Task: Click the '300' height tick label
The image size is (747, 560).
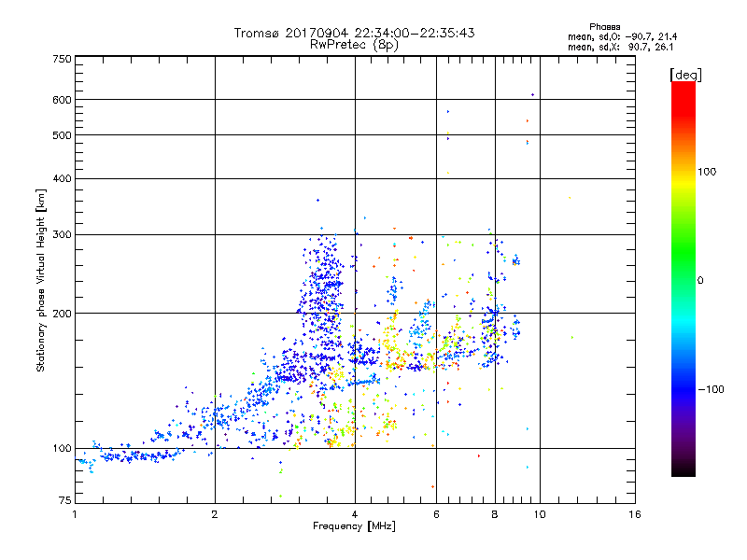Action: click(62, 235)
